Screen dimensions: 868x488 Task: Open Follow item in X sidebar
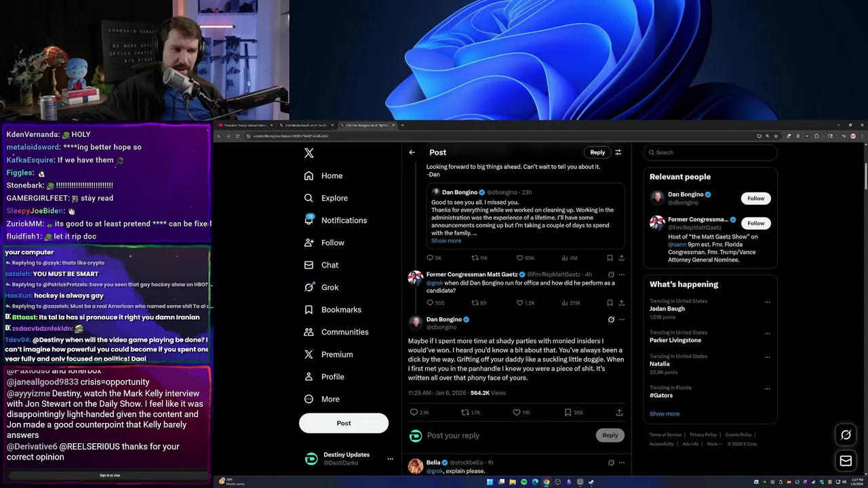point(323,243)
